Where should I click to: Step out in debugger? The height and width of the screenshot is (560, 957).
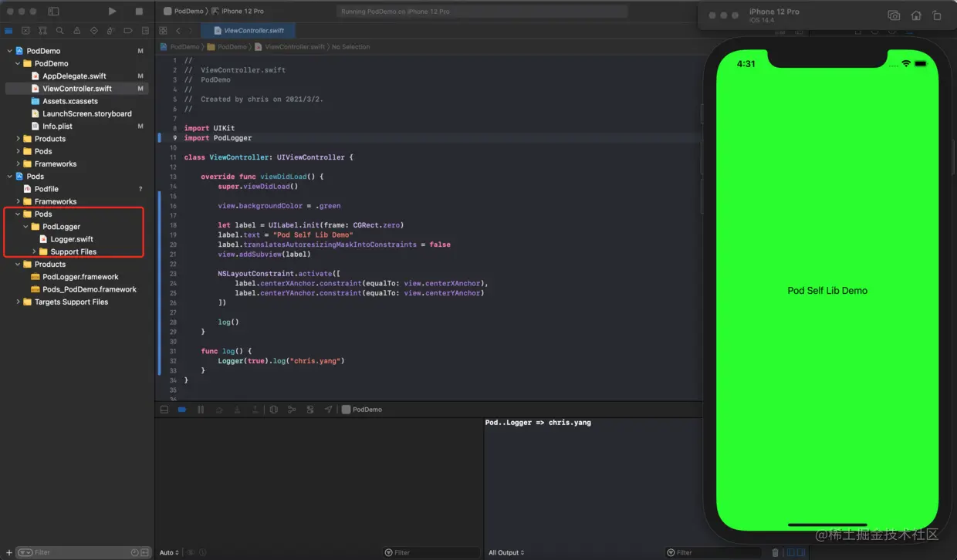pyautogui.click(x=255, y=410)
